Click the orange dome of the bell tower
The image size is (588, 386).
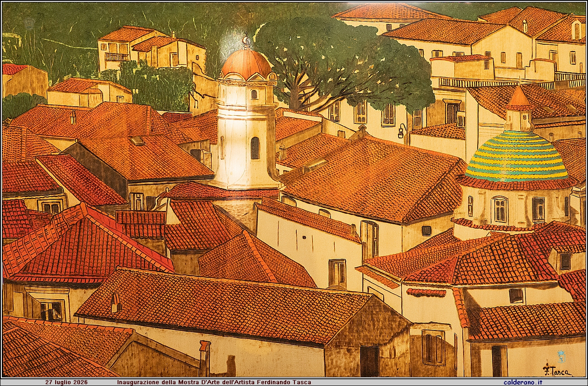(247, 63)
